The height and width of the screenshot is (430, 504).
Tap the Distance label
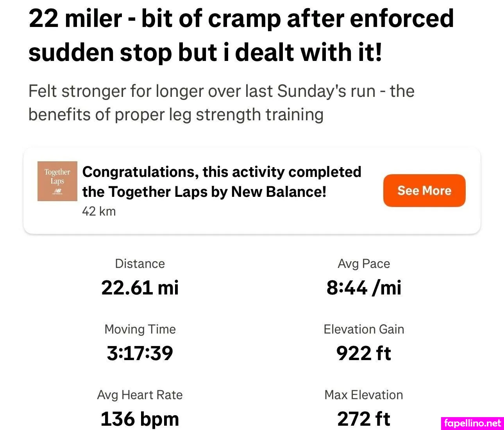[140, 264]
